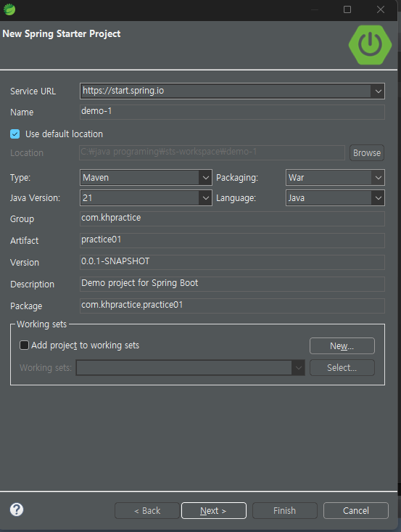Click into the Group field com.khpractice
Screen dimensions: 401x532
pos(232,218)
